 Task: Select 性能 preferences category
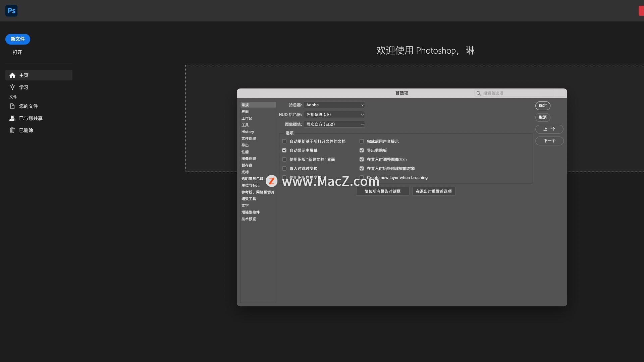[x=258, y=152]
